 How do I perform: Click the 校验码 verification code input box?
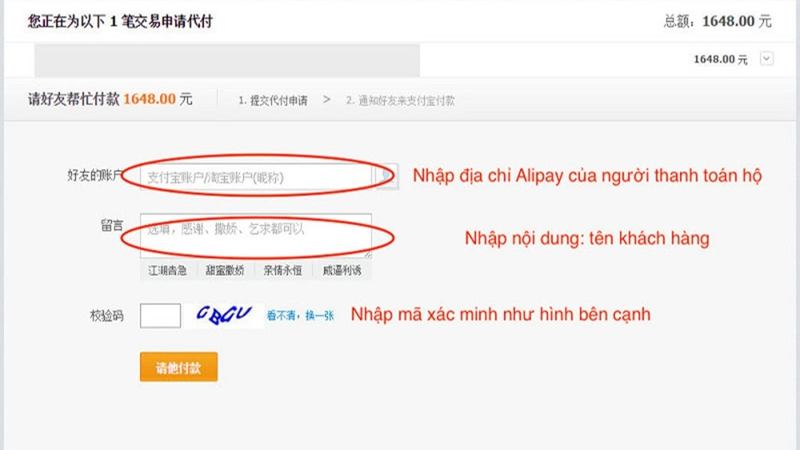pyautogui.click(x=160, y=316)
